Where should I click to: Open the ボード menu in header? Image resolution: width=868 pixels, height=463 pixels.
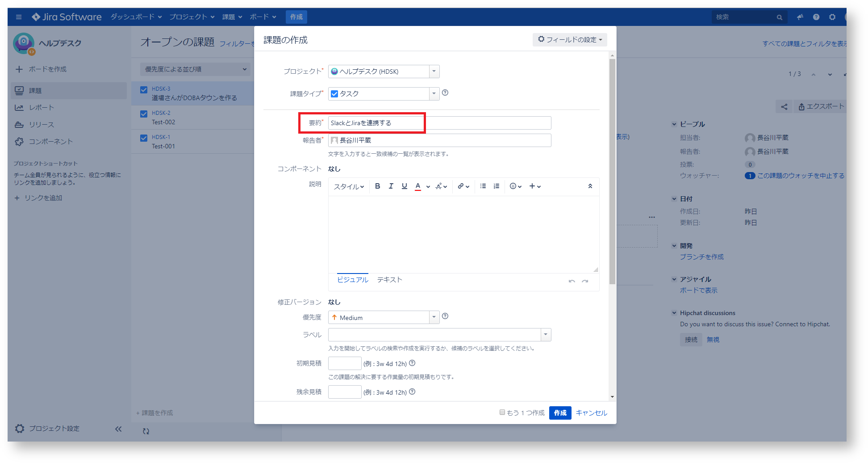263,17
